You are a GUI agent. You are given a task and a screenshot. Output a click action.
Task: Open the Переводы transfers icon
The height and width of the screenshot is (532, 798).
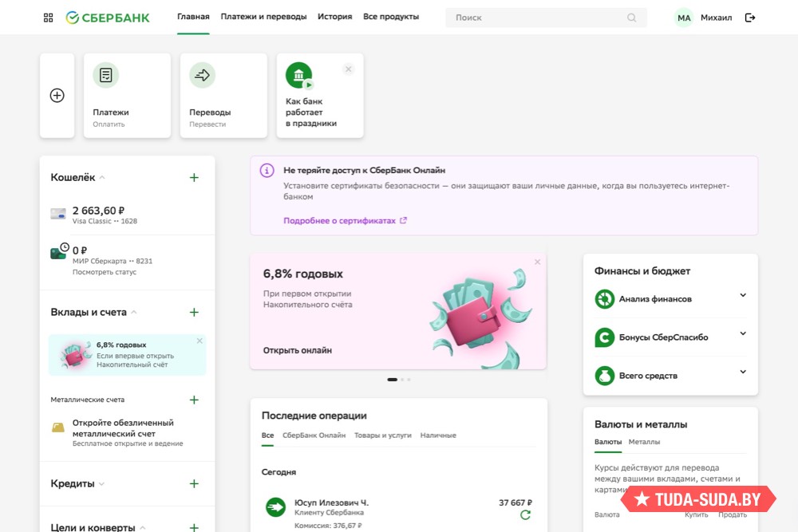(202, 75)
